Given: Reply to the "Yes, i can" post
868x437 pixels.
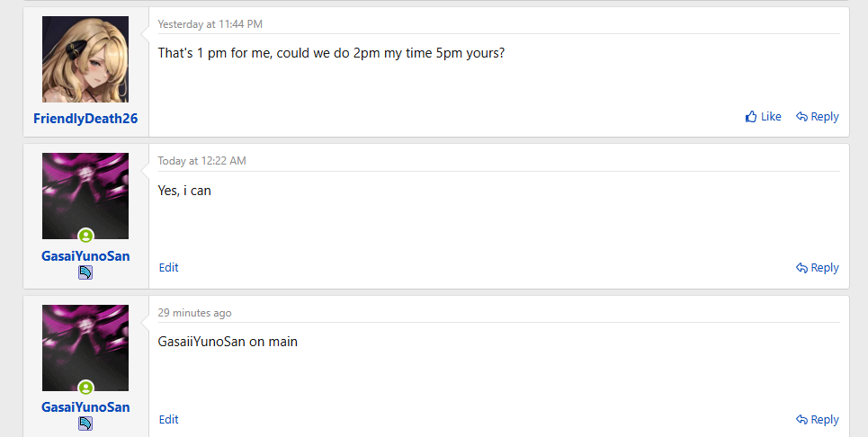Looking at the screenshot, I should [817, 268].
